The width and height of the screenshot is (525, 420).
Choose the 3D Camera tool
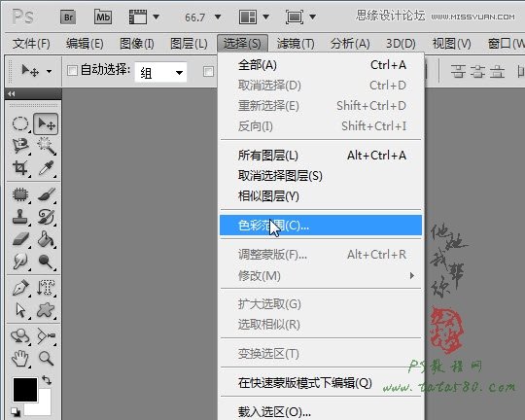coord(46,336)
